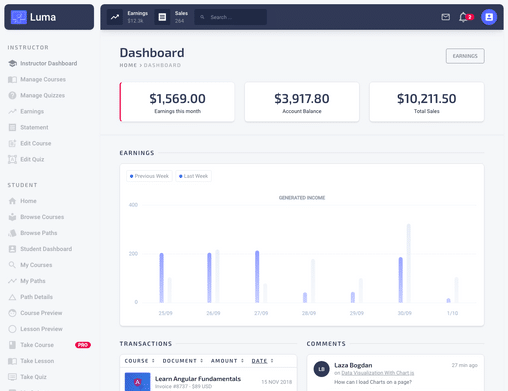Click the LB comment avatar
Screen dimensions: 508x391
322,369
